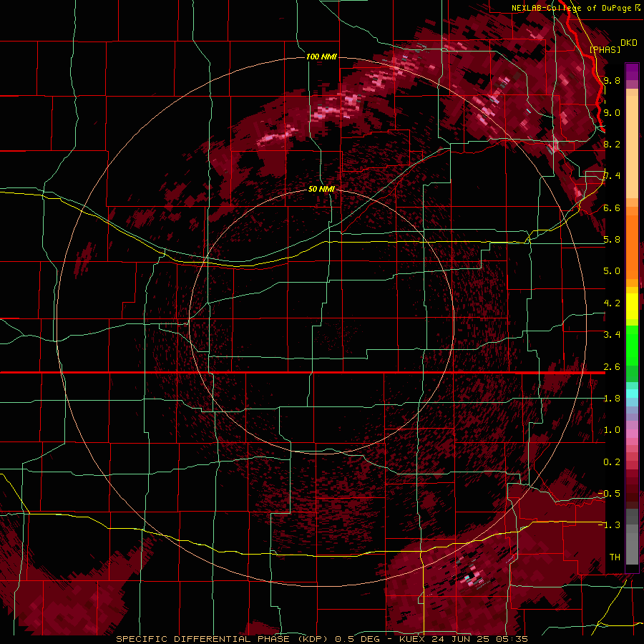Screen dimensions: 644x644
Task: Click the TH threshold label on the scale
Action: (x=615, y=557)
